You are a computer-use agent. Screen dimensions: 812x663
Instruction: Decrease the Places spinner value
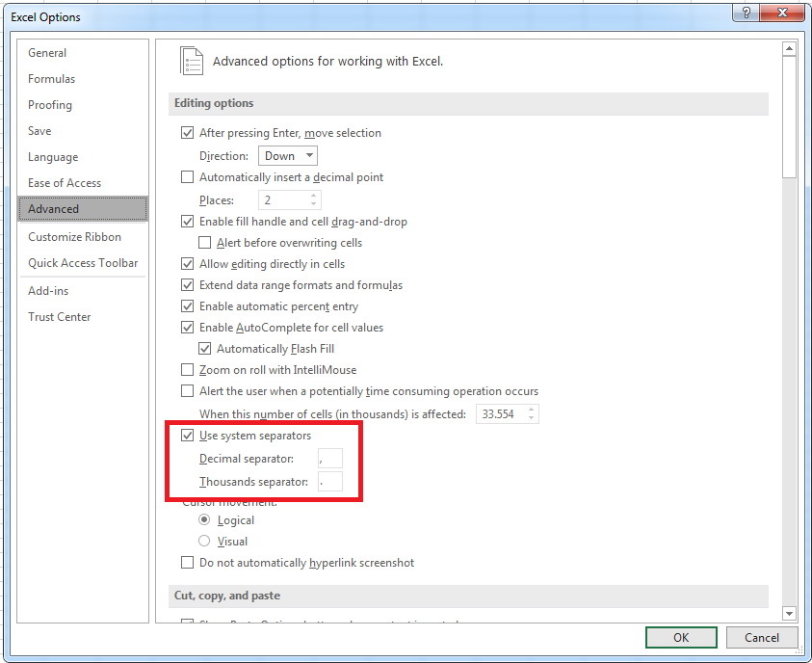point(313,204)
